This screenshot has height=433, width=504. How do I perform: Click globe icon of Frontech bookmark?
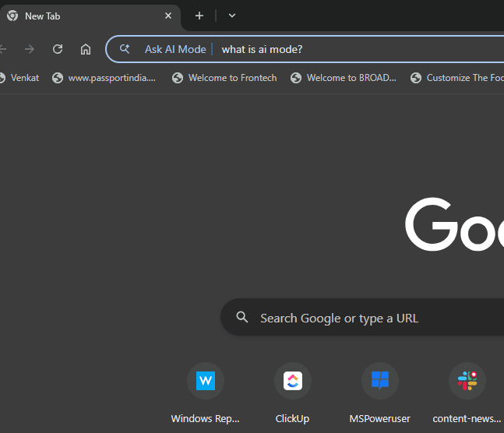[x=178, y=78]
